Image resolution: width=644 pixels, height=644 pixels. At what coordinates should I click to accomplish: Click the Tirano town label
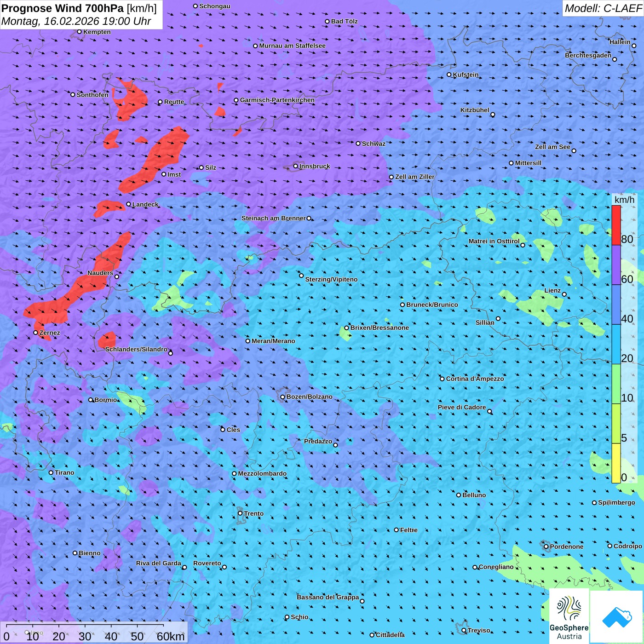(64, 472)
